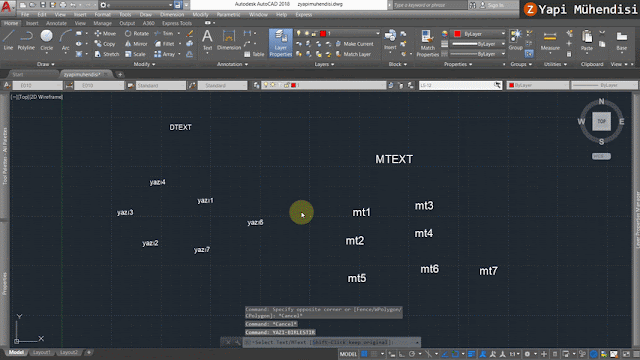Image resolution: width=640 pixels, height=360 pixels.
Task: Switch to the Express Tools ribbon tab
Action: pyautogui.click(x=177, y=23)
